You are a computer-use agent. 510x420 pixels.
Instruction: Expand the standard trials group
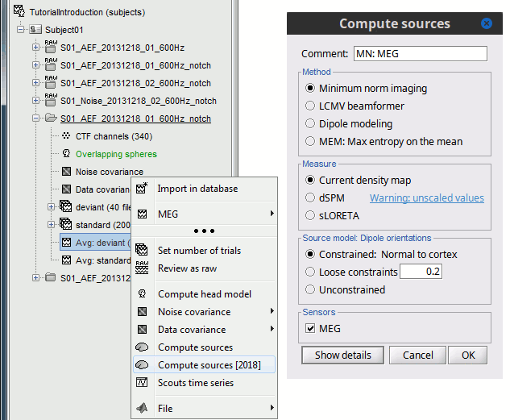point(52,224)
